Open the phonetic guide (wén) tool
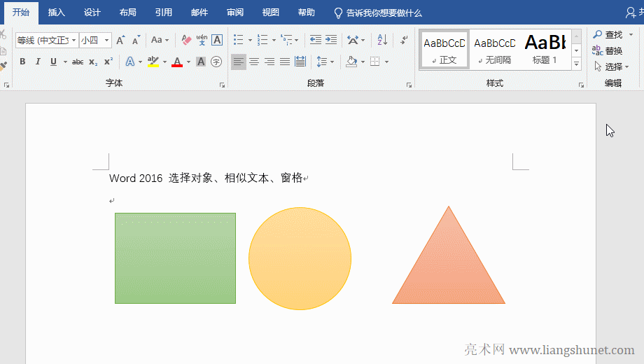The image size is (644, 364). [202, 40]
